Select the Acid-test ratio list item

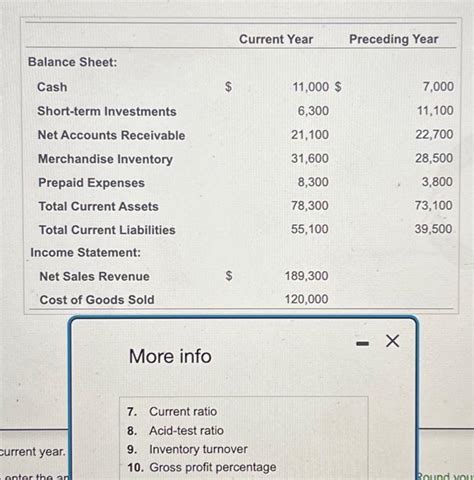(175, 430)
